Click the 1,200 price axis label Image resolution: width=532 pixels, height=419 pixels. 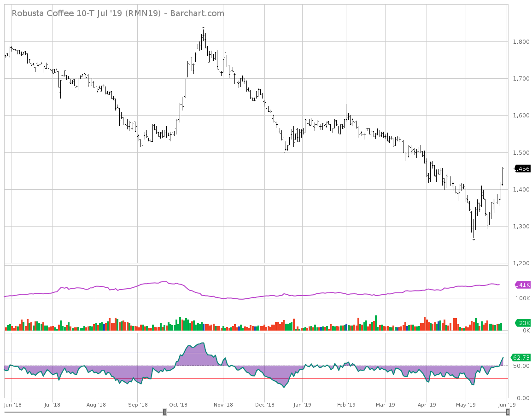521,263
